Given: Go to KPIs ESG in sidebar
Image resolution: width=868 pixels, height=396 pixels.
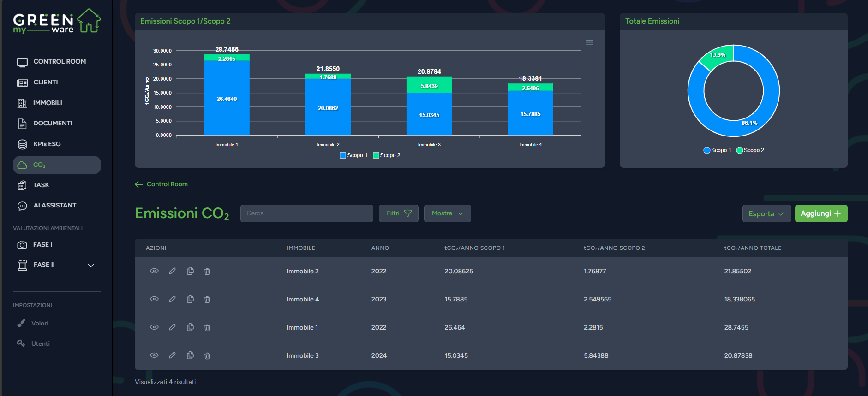Looking at the screenshot, I should pos(47,144).
